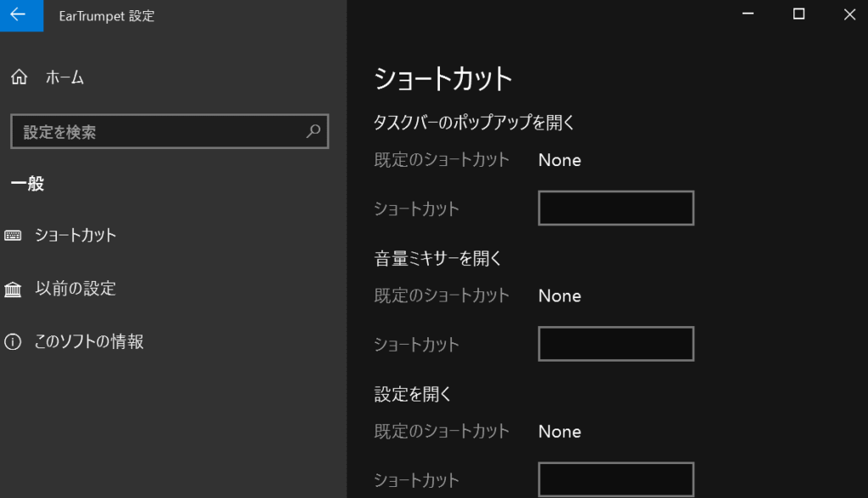Click shortcut box under 音量ミキサーを開く
Image resolution: width=868 pixels, height=498 pixels.
[616, 344]
